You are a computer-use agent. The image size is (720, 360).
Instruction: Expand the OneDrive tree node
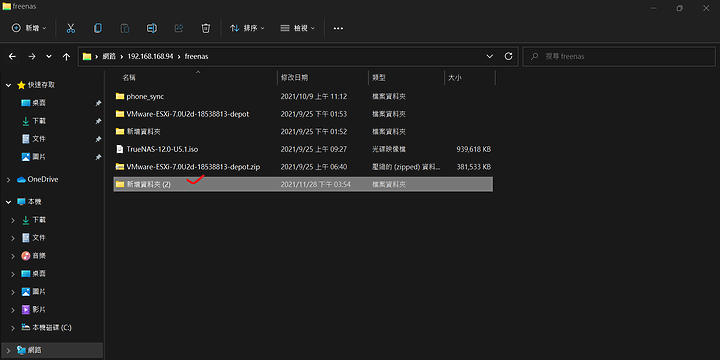(8, 180)
